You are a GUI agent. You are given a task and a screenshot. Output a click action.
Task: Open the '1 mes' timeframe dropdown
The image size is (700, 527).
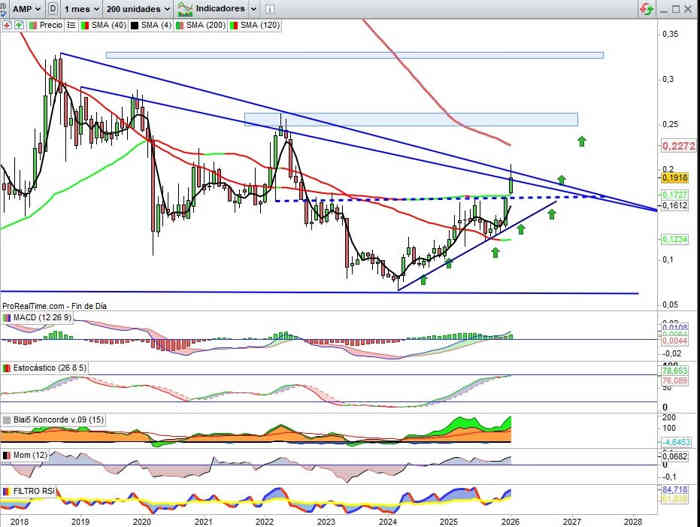(x=83, y=8)
